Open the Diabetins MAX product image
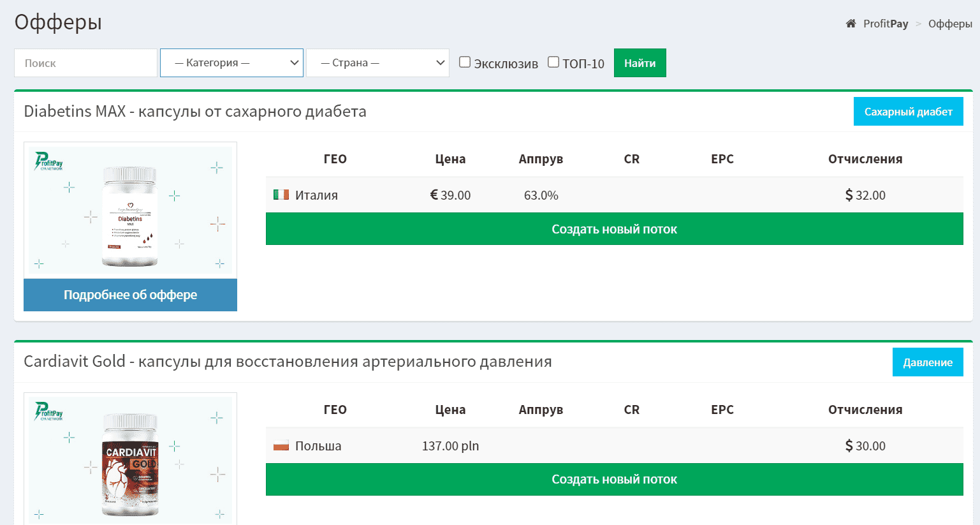This screenshot has height=525, width=980. (130, 211)
